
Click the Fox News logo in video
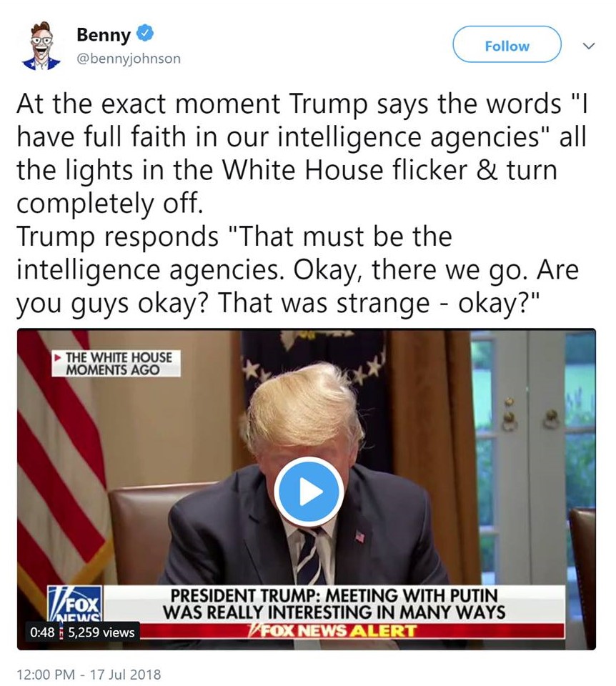click(x=75, y=604)
